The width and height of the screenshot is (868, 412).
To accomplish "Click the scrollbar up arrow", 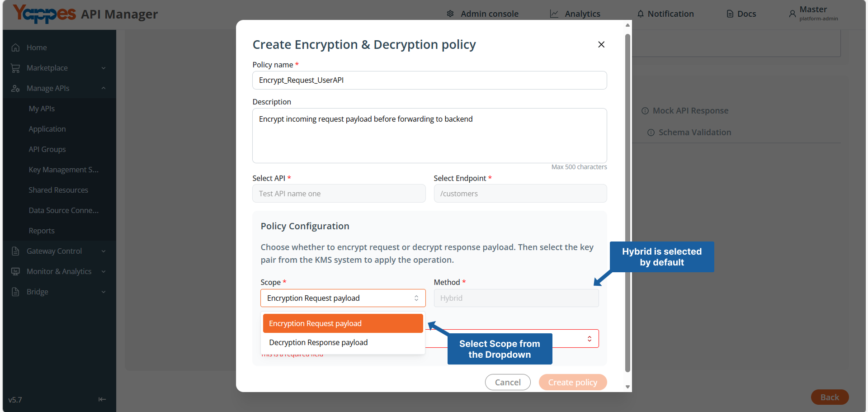I will (x=627, y=25).
